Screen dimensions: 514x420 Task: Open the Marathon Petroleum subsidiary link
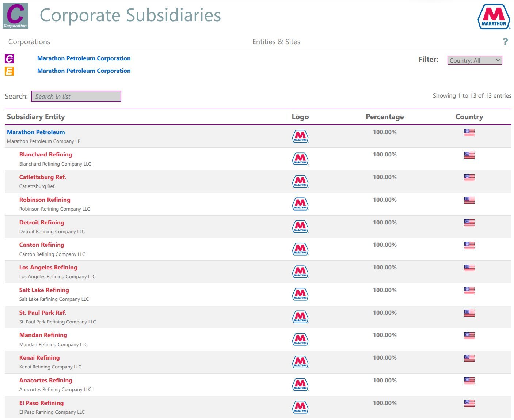36,132
